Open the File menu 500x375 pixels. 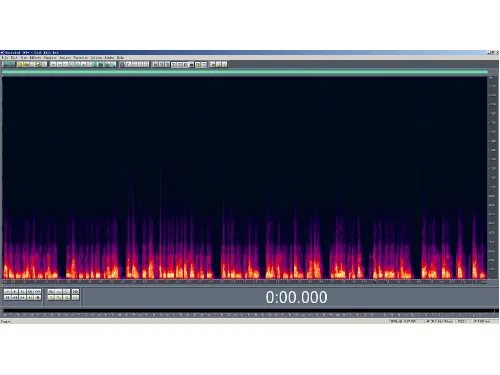click(5, 58)
